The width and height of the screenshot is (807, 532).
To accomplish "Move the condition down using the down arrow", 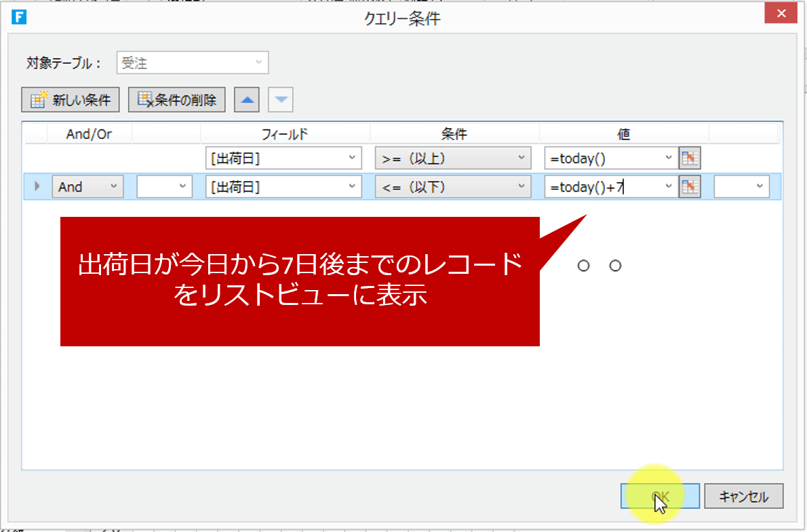I will (280, 99).
